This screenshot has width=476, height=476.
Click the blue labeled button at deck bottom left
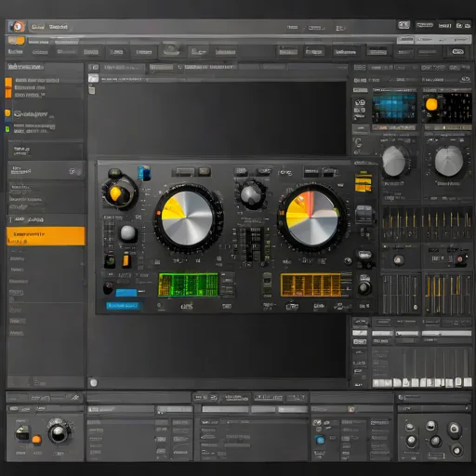pyautogui.click(x=124, y=306)
